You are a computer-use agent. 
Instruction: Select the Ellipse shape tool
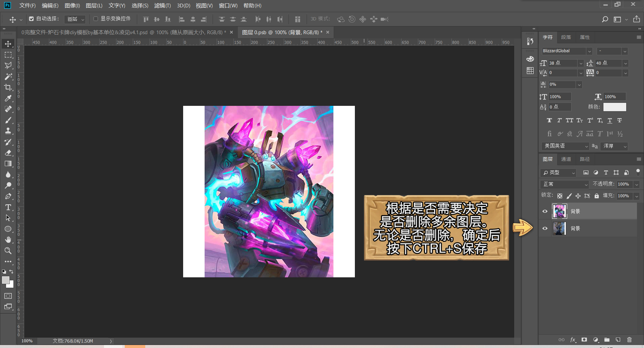8,229
